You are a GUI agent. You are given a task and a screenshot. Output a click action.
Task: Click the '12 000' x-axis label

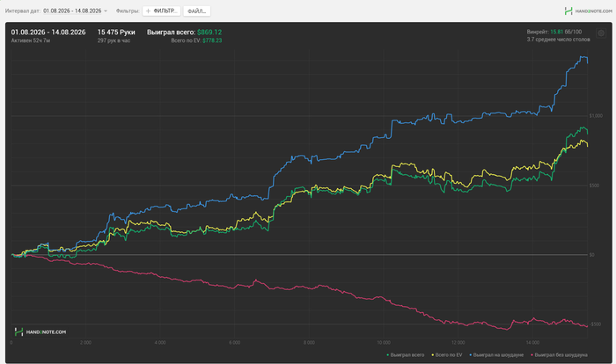tap(458, 343)
